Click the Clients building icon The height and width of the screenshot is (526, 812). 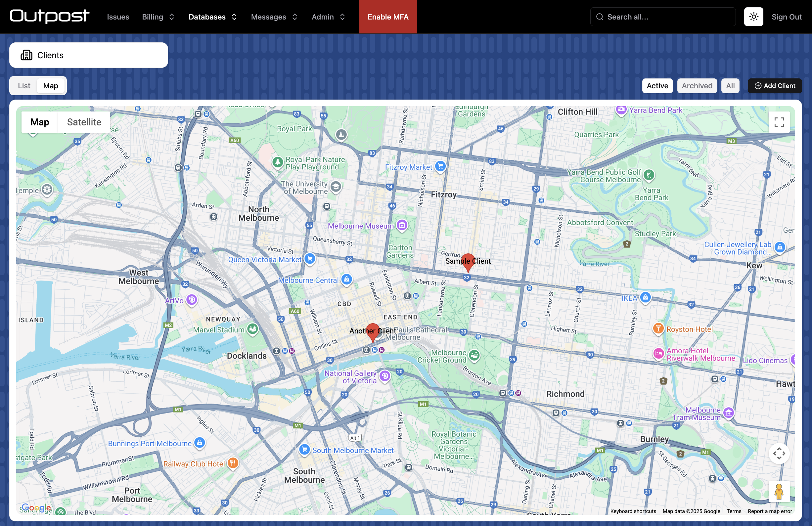[x=26, y=55]
